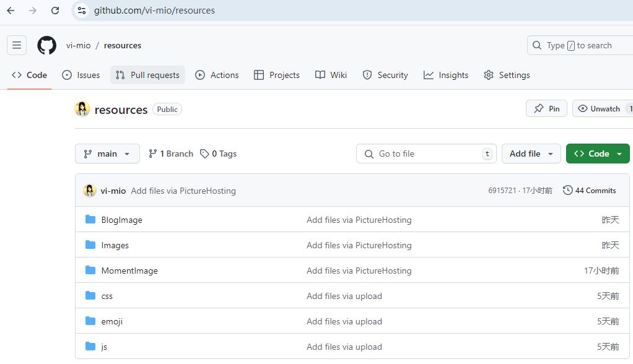
Task: Go to the Projects tab
Action: point(276,75)
